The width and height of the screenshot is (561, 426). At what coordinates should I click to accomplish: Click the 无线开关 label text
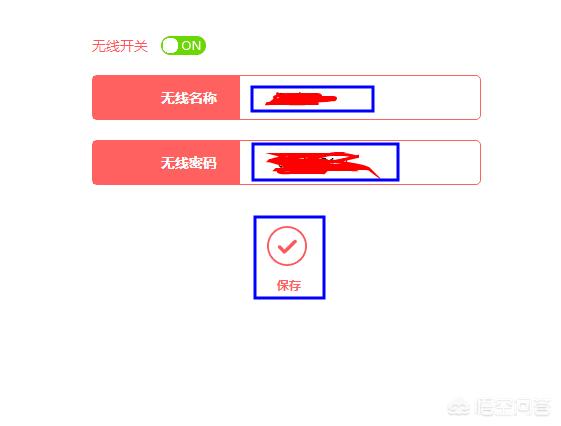(x=120, y=46)
